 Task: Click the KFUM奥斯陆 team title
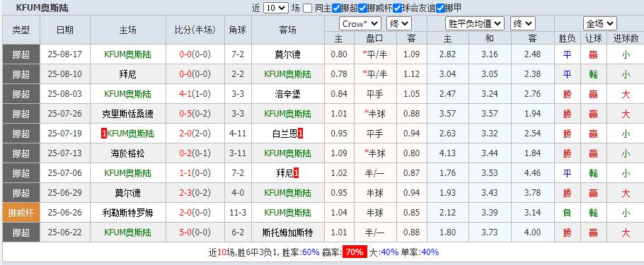click(x=42, y=8)
